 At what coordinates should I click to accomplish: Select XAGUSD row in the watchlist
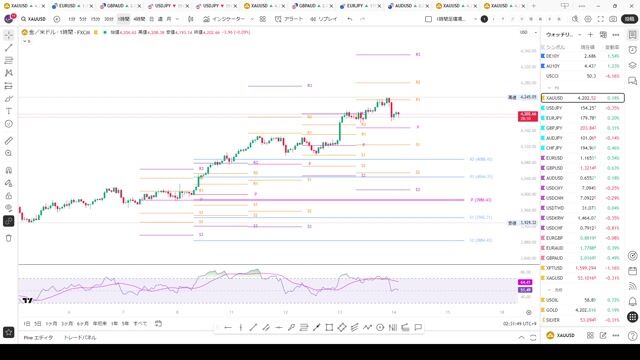pyautogui.click(x=582, y=278)
